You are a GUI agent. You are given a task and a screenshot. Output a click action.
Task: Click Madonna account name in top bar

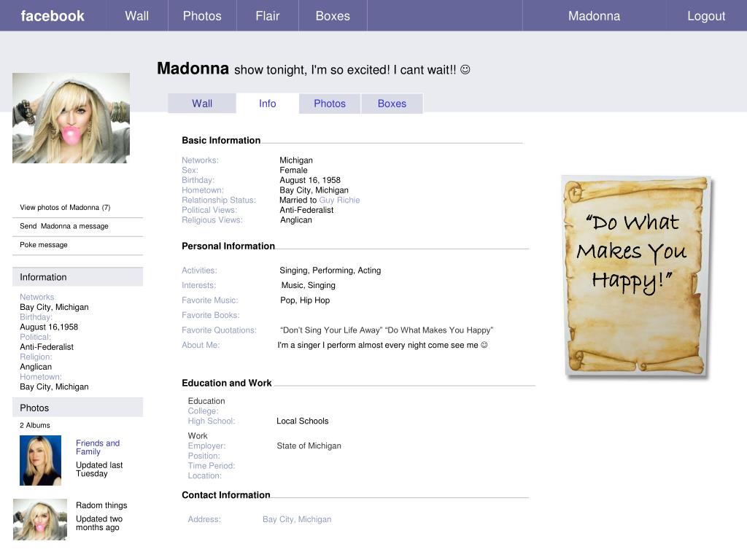point(594,16)
